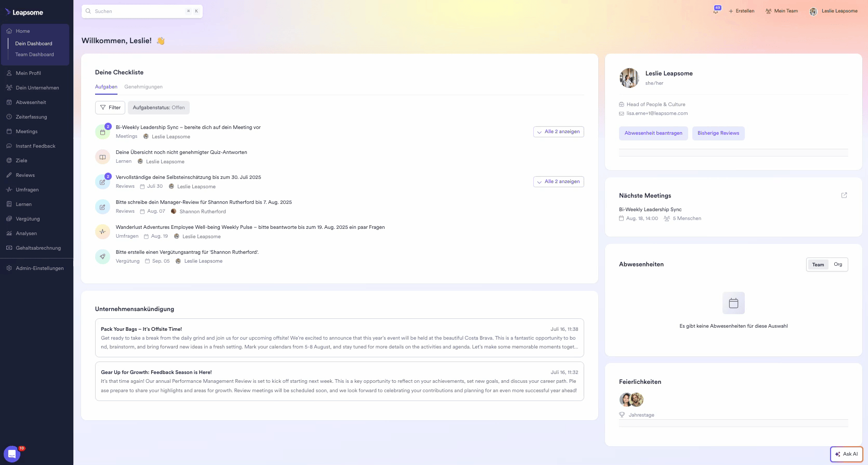Toggle the Aufgabenstatus: Offen filter chip

(x=159, y=108)
